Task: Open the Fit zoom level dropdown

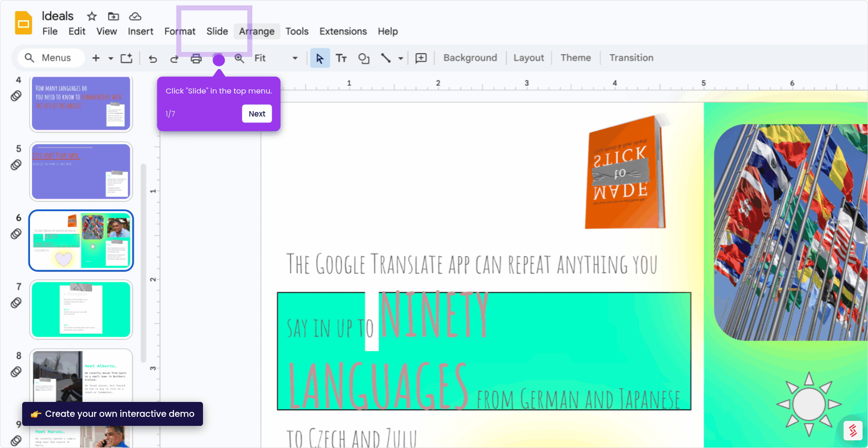Action: pyautogui.click(x=276, y=58)
